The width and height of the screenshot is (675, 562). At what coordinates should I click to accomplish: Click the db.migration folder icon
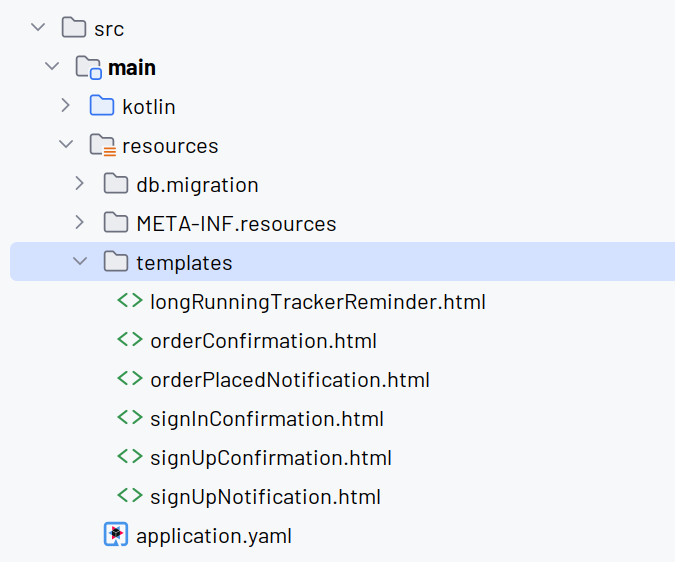tap(116, 184)
